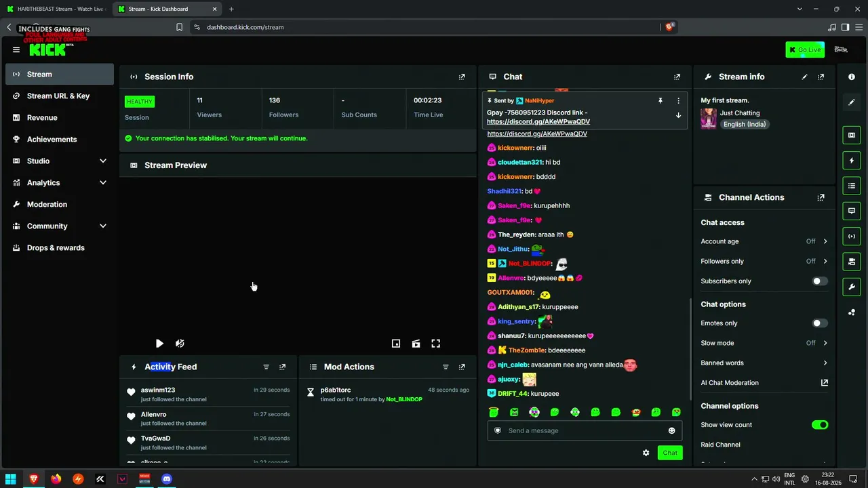Toggle the Session Info widget icon
Image resolution: width=868 pixels, height=488 pixels.
click(x=852, y=236)
